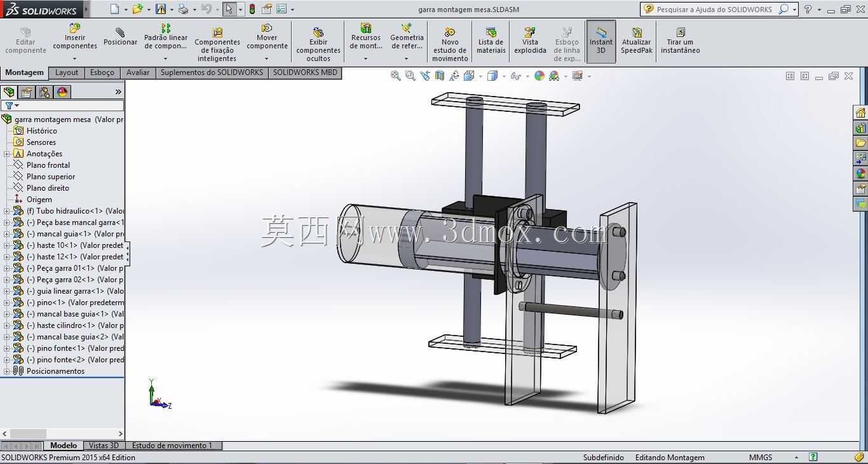Switch to the Vistas 3D tab
The width and height of the screenshot is (868, 464).
(104, 446)
